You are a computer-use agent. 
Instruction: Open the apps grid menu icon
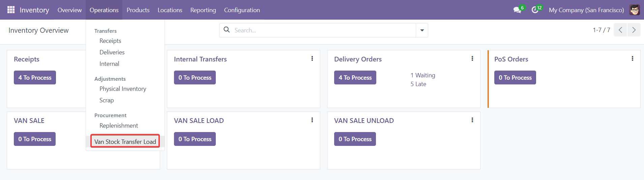click(x=11, y=10)
